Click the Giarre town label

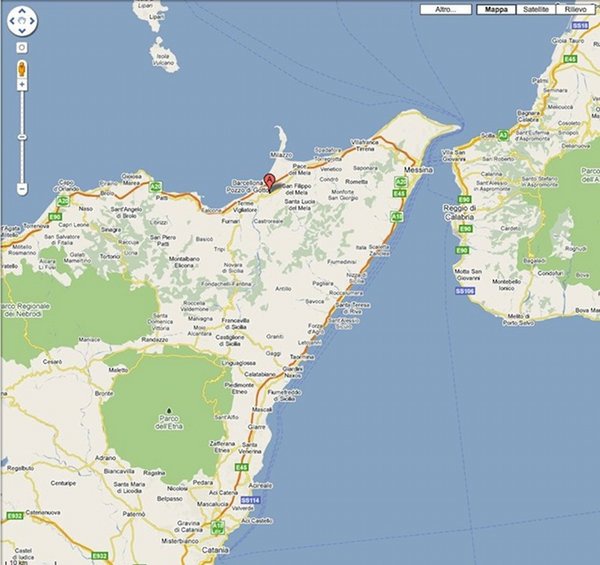point(256,427)
